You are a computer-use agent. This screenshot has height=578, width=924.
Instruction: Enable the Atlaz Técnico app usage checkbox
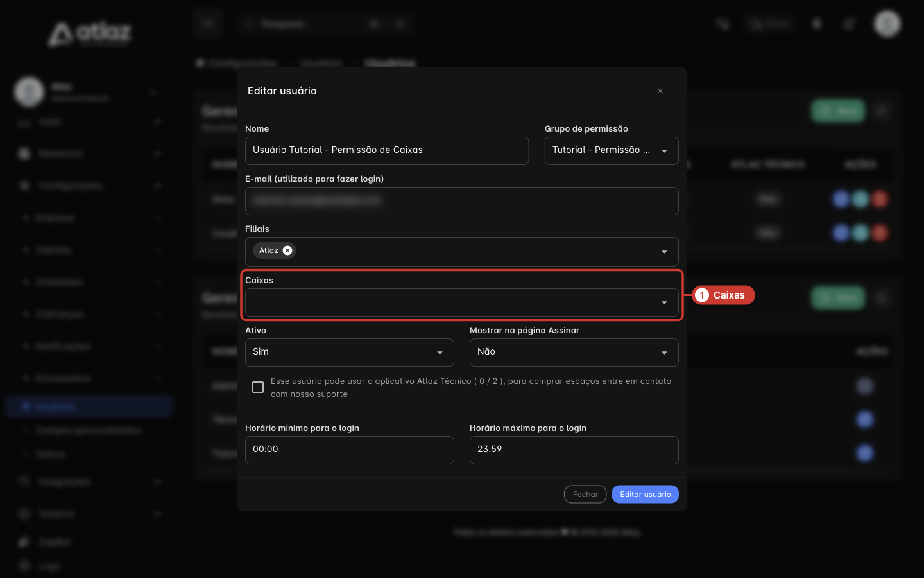[x=258, y=387]
